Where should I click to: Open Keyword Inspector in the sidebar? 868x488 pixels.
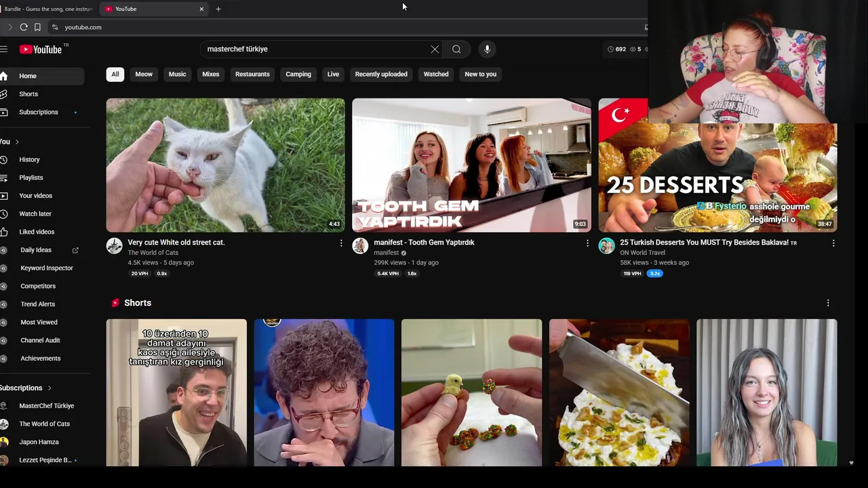tap(41, 268)
